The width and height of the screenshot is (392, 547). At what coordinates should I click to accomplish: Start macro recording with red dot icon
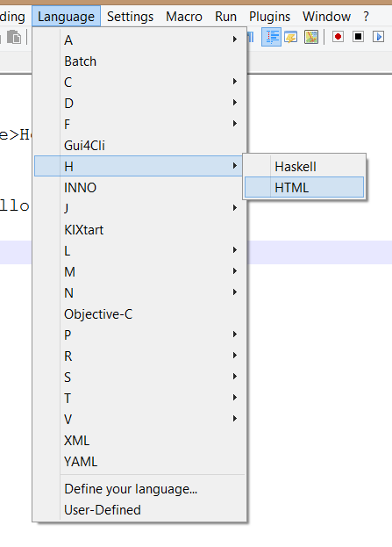[338, 37]
